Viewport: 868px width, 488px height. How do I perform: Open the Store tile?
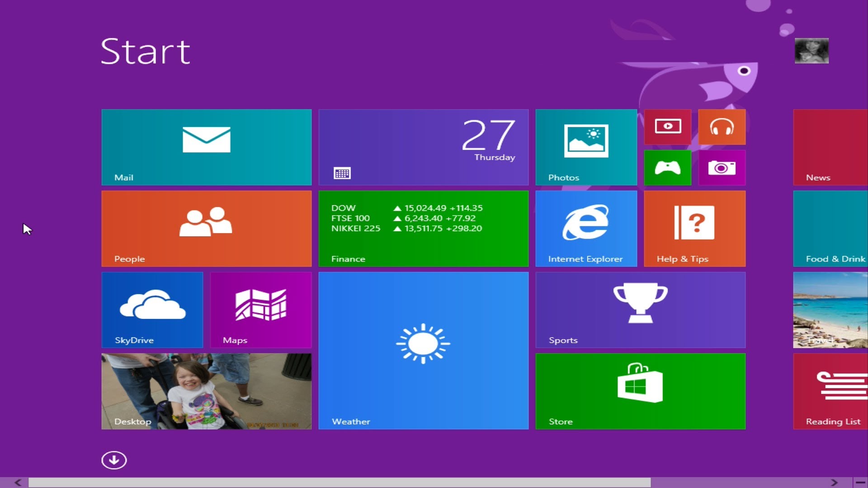(x=640, y=391)
